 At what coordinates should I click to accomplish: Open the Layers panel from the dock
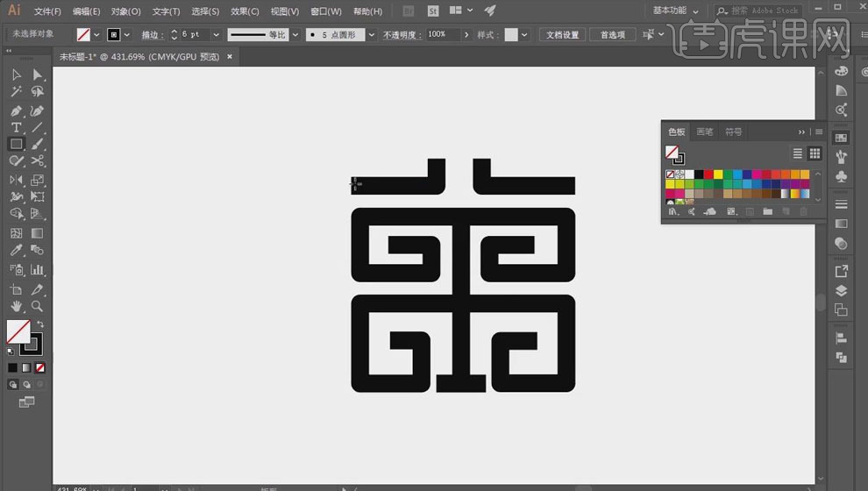(x=841, y=291)
